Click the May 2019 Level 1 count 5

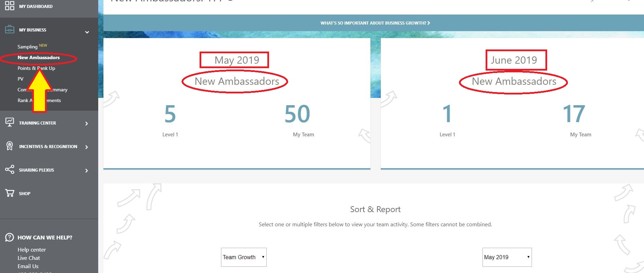tap(170, 114)
